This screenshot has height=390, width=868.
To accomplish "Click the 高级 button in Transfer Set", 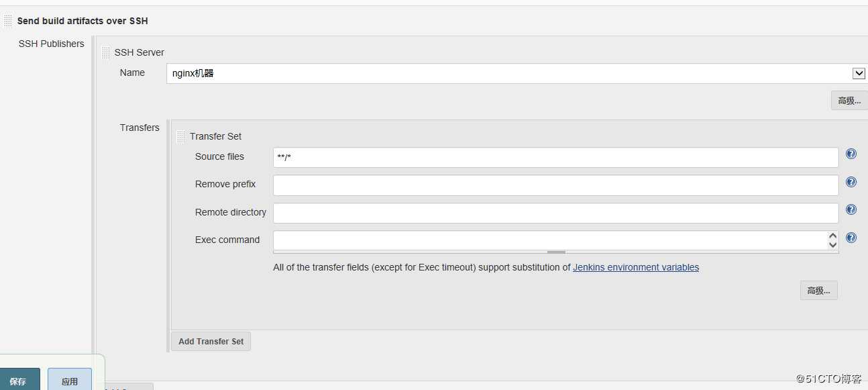I will pos(818,291).
